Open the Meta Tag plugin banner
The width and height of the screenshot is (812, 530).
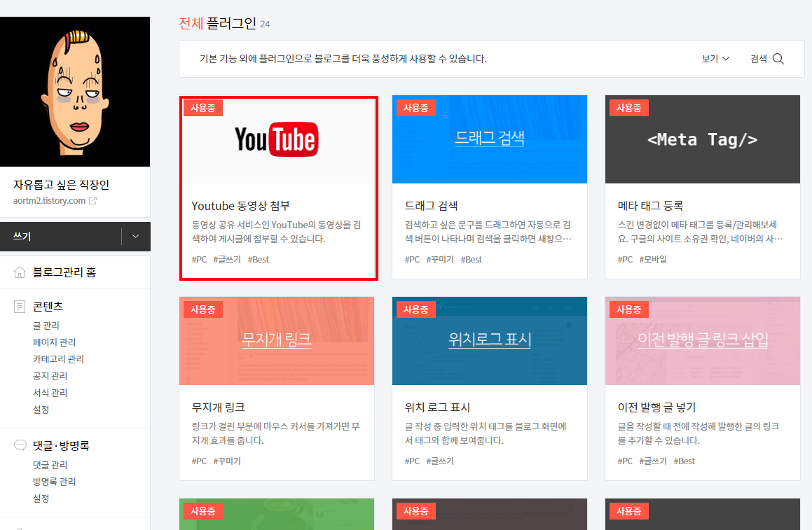coord(703,139)
